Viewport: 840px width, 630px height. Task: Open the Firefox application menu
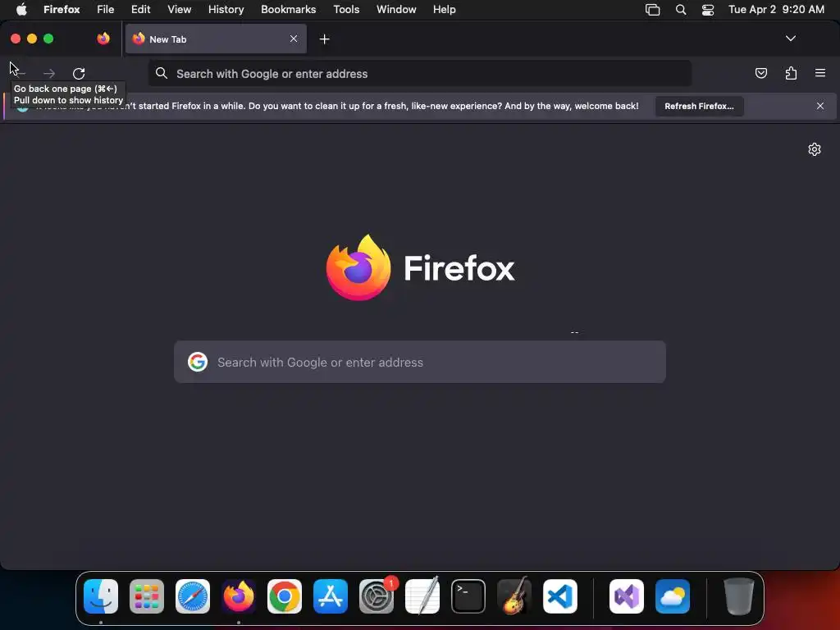[x=62, y=9]
